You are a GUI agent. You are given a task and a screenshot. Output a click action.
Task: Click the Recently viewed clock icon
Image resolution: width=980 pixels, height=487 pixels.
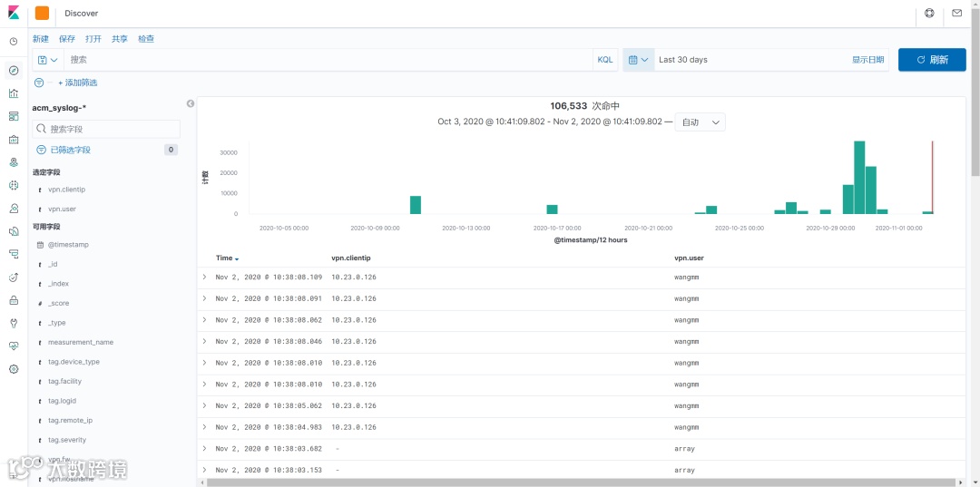tap(14, 41)
